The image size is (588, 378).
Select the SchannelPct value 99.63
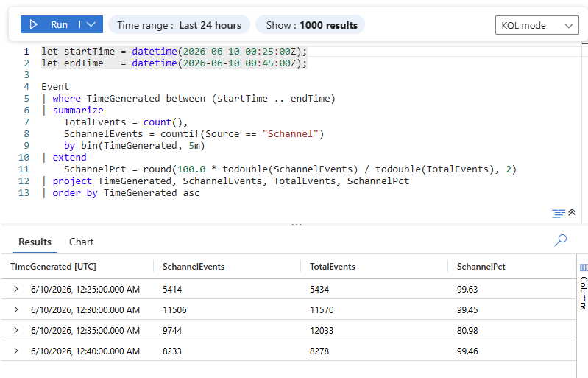click(467, 290)
